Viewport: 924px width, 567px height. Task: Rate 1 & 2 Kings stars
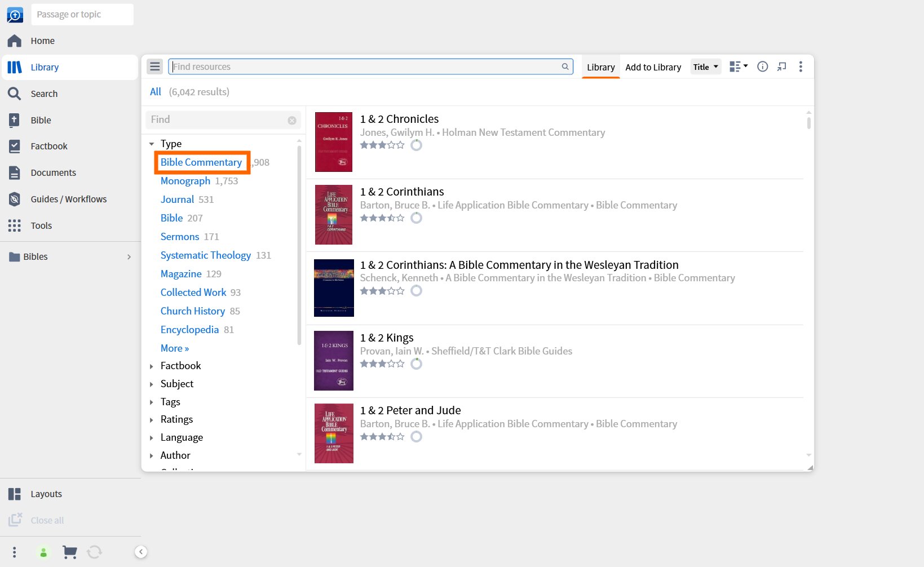[382, 364]
